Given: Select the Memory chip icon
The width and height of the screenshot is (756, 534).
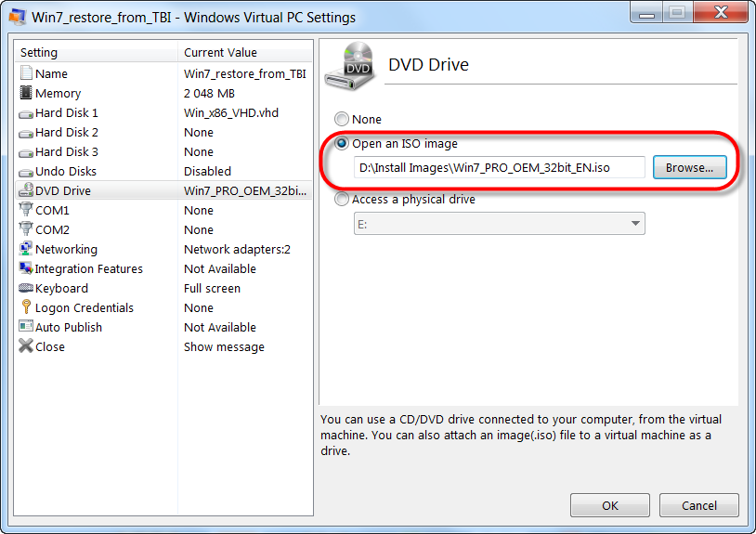Looking at the screenshot, I should click(x=26, y=93).
